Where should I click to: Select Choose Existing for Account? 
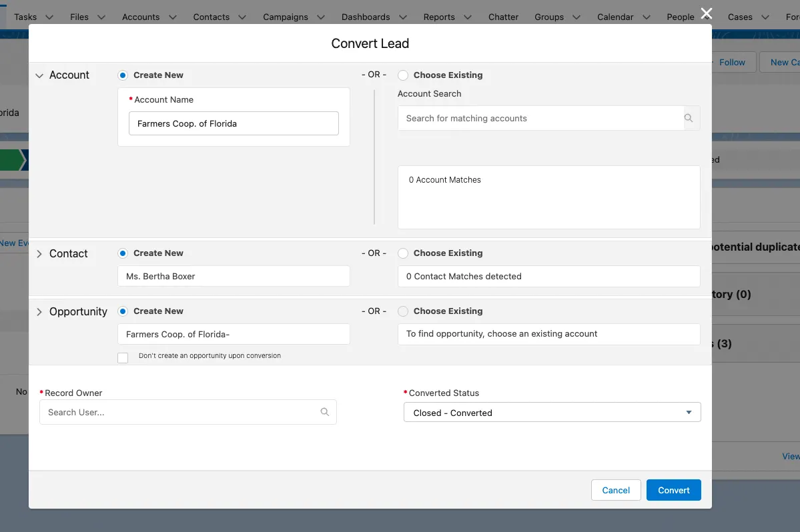[x=403, y=75]
